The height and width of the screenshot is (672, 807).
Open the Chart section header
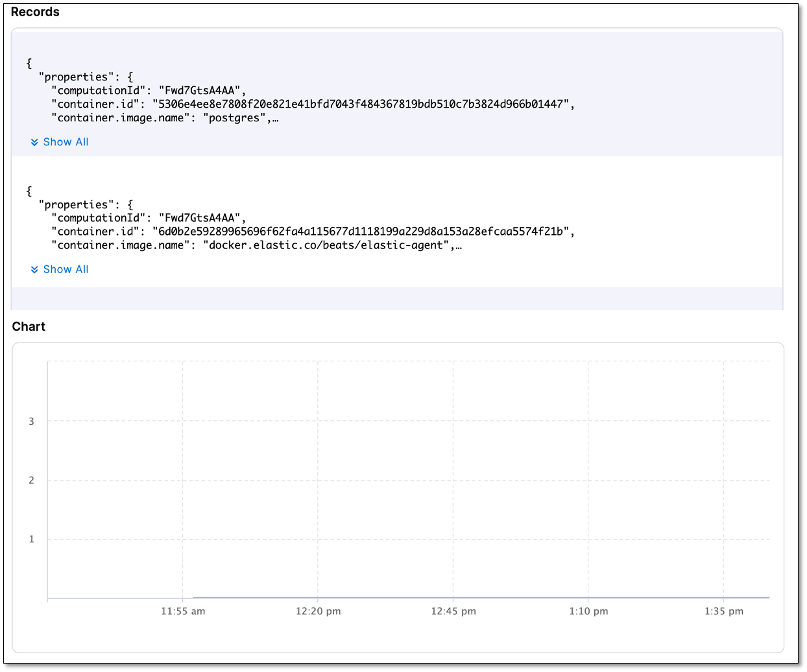click(28, 326)
